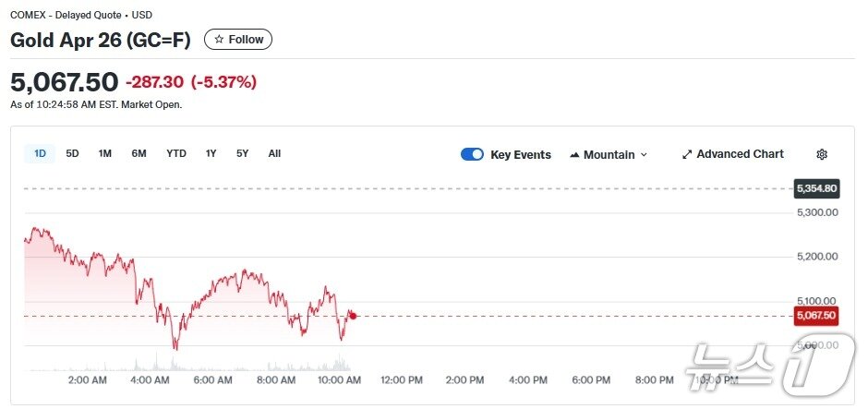The height and width of the screenshot is (409, 868).
Task: Click the expand arrows icon beside Advanced Chart
Action: click(x=687, y=154)
